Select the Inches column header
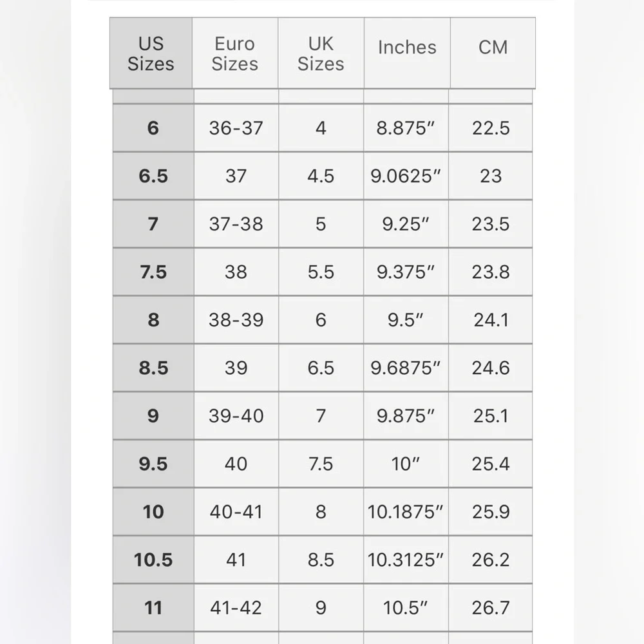 (407, 48)
